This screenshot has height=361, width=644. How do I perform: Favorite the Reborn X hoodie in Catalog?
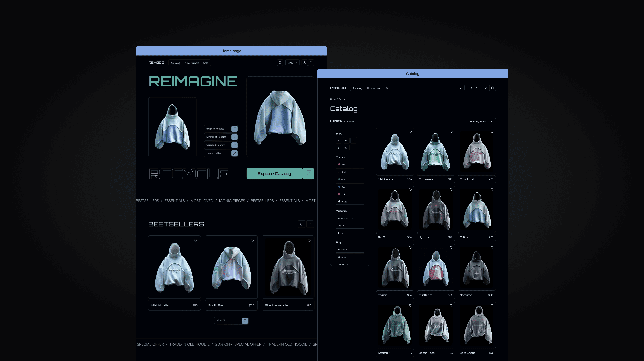click(410, 305)
